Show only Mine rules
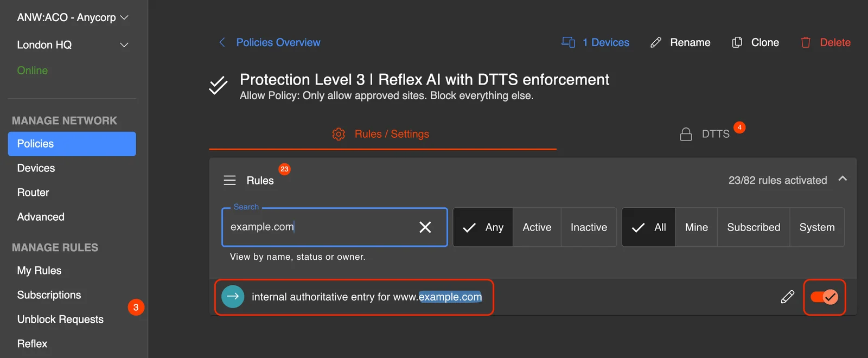Viewport: 868px width, 358px height. point(697,227)
